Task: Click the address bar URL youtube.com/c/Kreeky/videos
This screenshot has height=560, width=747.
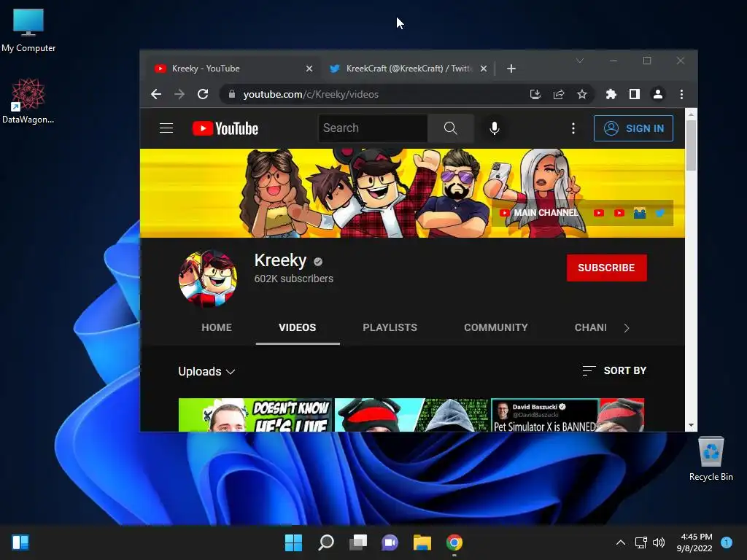Action: click(x=311, y=94)
